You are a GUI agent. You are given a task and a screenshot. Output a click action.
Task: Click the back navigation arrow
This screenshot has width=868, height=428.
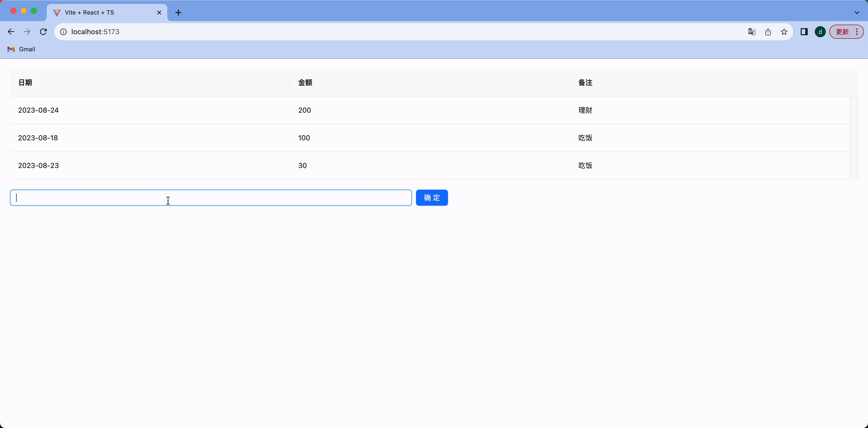tap(11, 32)
